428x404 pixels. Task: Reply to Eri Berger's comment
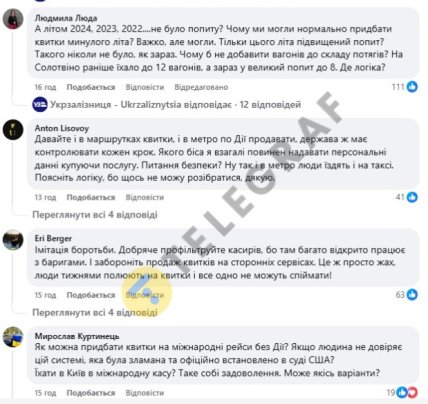coord(145,295)
